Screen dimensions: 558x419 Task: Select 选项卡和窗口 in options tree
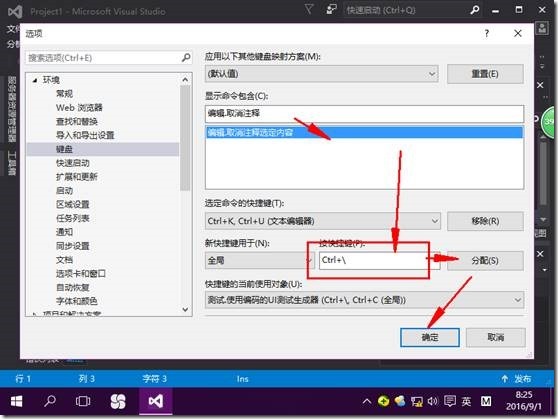pos(81,273)
